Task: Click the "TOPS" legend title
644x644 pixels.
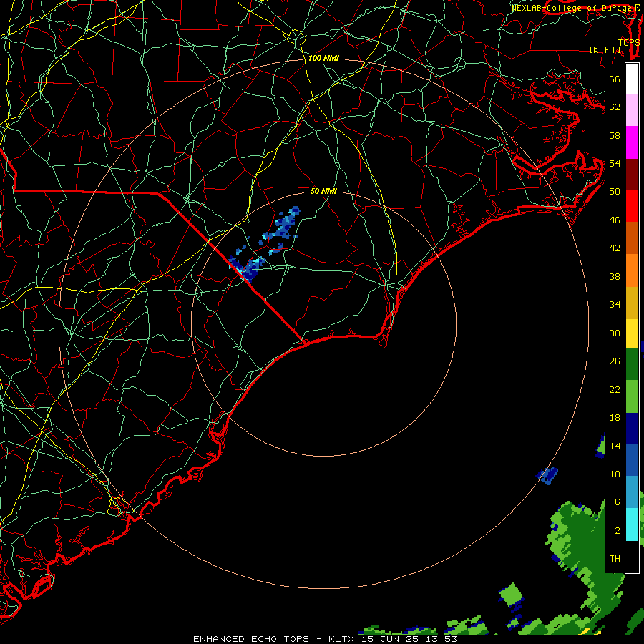Action: click(x=629, y=43)
